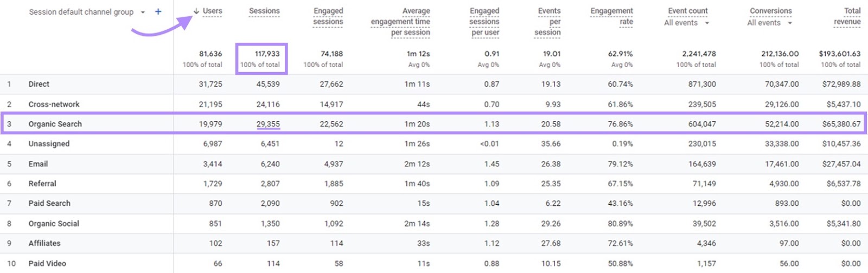Click Organic Search users value 19,979
The width and height of the screenshot is (868, 273).
210,124
